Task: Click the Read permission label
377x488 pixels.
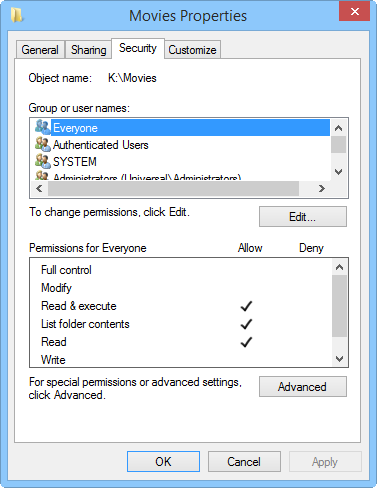Action: pos(54,342)
